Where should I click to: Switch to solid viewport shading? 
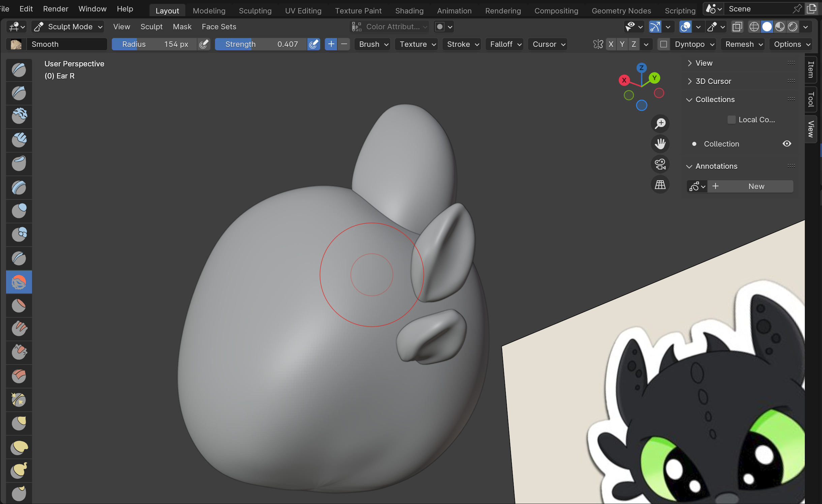(767, 27)
